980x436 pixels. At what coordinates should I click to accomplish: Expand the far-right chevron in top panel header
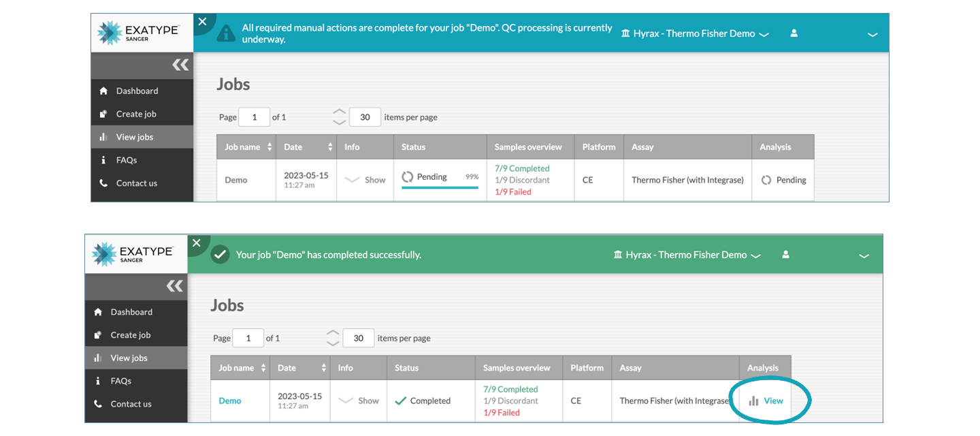(872, 34)
